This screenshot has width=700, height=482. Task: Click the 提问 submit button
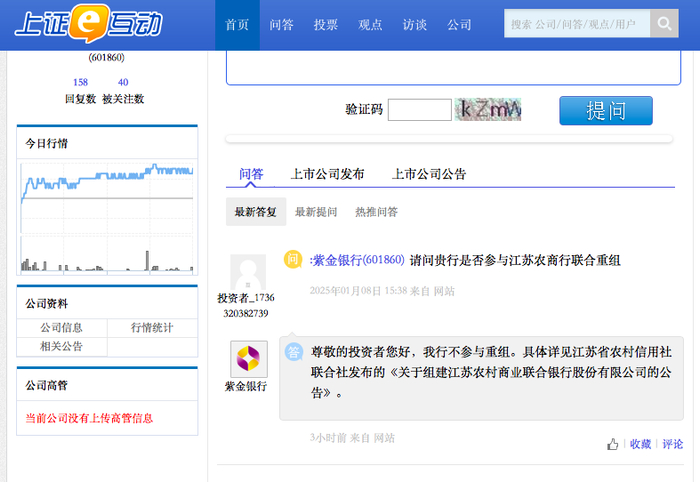[x=606, y=111]
